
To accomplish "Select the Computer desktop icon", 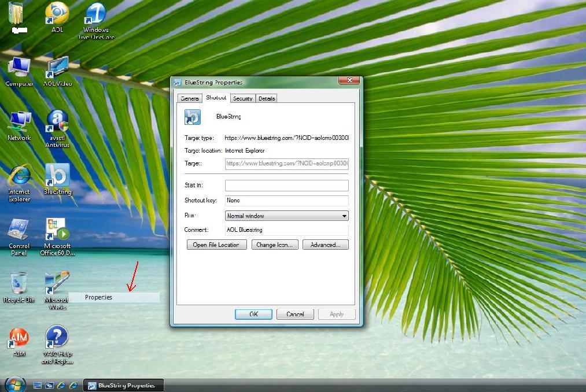I will pyautogui.click(x=19, y=72).
